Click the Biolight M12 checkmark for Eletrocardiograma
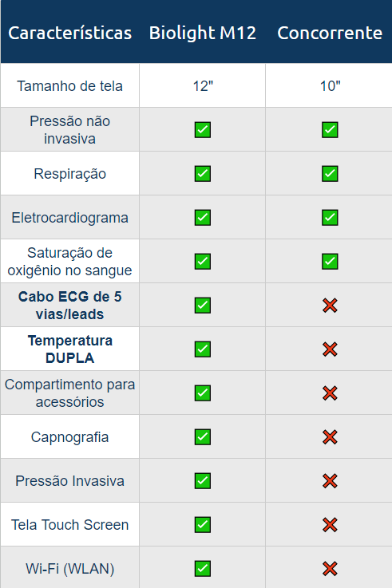Viewport: 392px width, 588px height. coord(203,218)
